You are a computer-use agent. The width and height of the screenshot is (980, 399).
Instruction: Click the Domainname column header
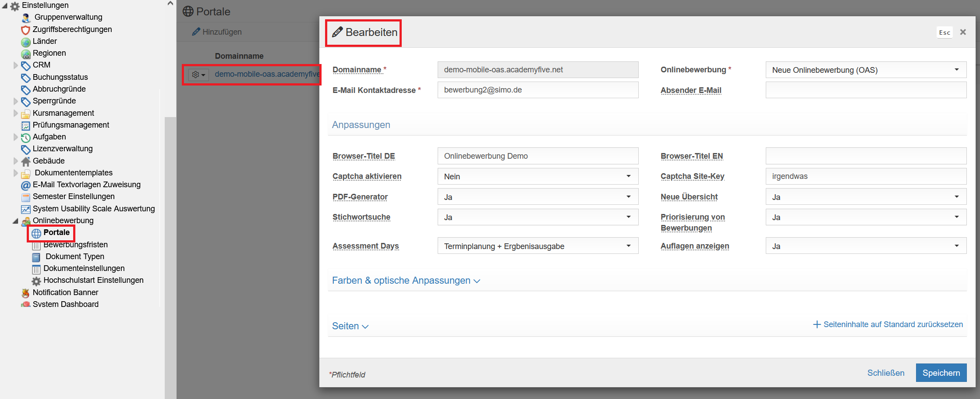pos(239,56)
